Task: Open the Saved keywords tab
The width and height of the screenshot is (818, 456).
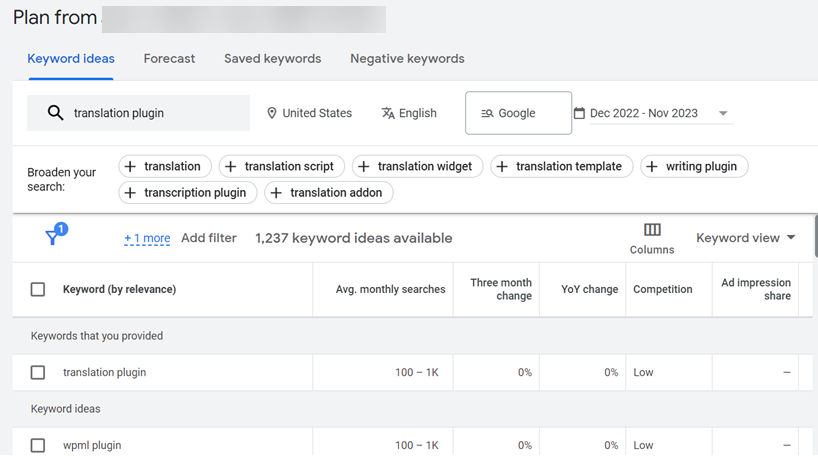Action: (x=273, y=58)
